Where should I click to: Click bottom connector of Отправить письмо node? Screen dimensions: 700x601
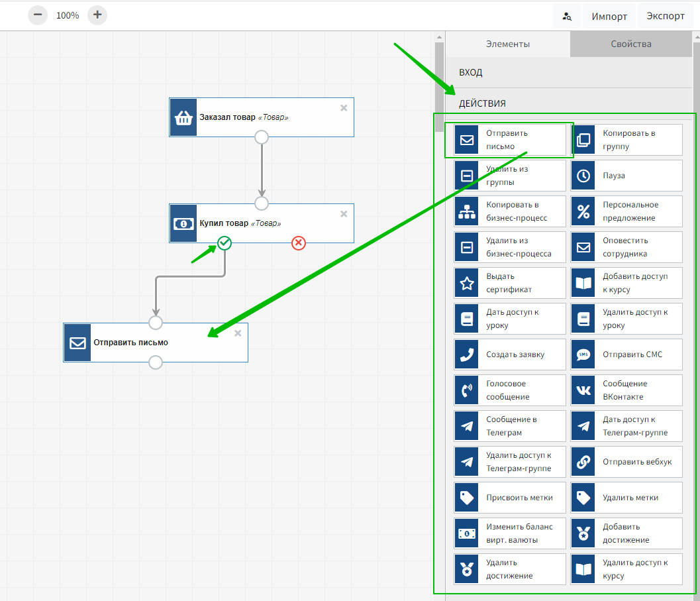coord(156,362)
